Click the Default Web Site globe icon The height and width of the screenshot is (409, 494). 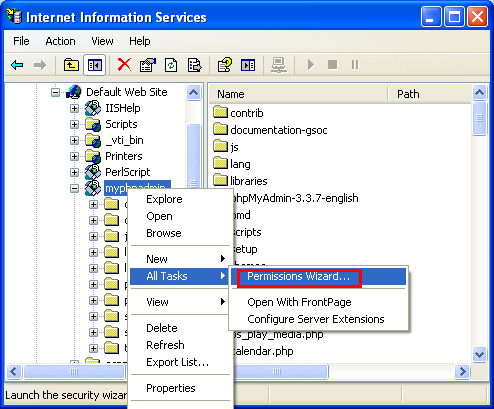tap(73, 92)
